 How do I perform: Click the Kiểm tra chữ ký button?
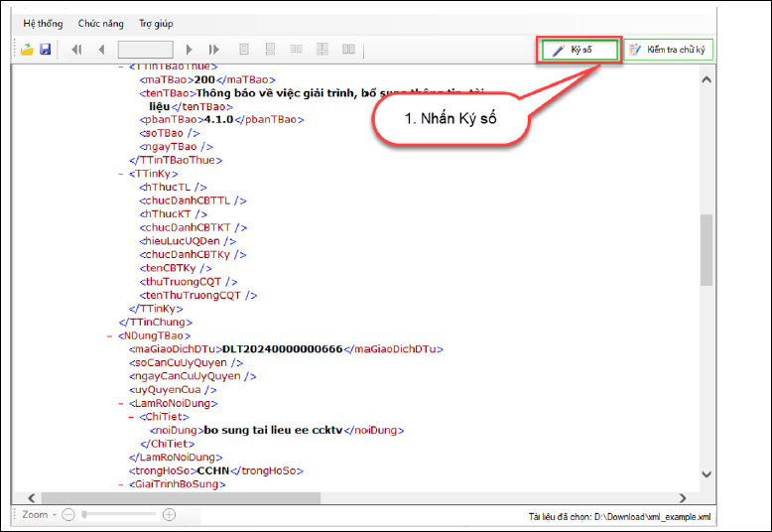[x=668, y=49]
